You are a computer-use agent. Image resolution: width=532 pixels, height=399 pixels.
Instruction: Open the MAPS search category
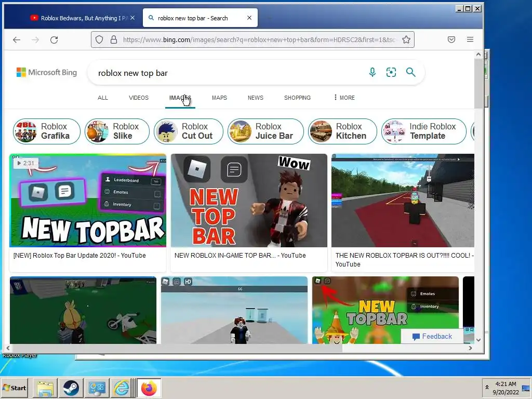(x=219, y=98)
